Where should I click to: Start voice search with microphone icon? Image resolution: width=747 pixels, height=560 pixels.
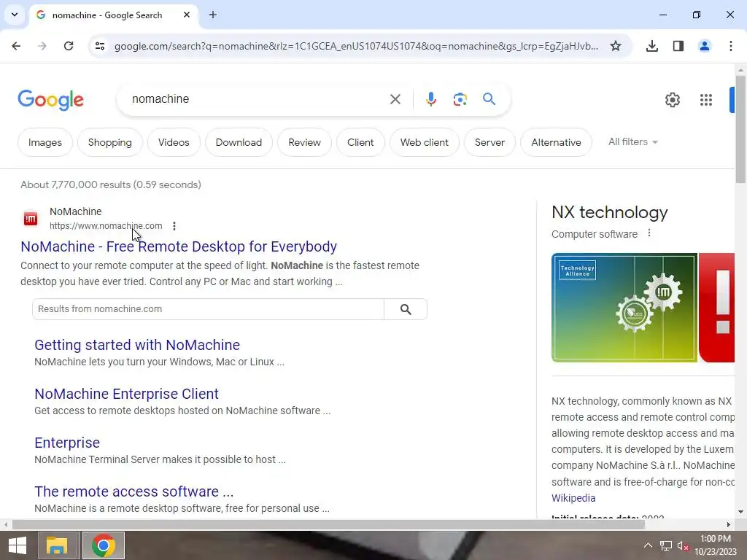coord(430,99)
